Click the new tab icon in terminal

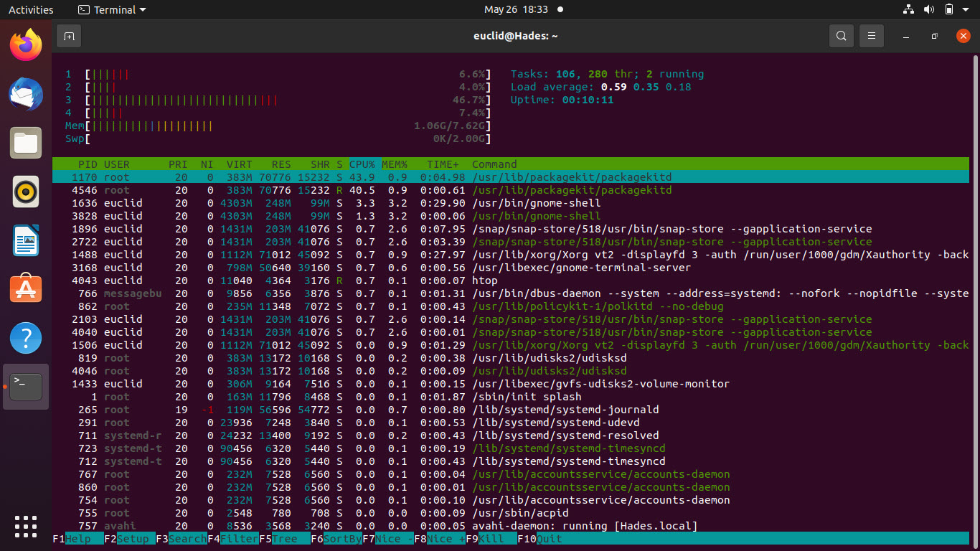[69, 36]
